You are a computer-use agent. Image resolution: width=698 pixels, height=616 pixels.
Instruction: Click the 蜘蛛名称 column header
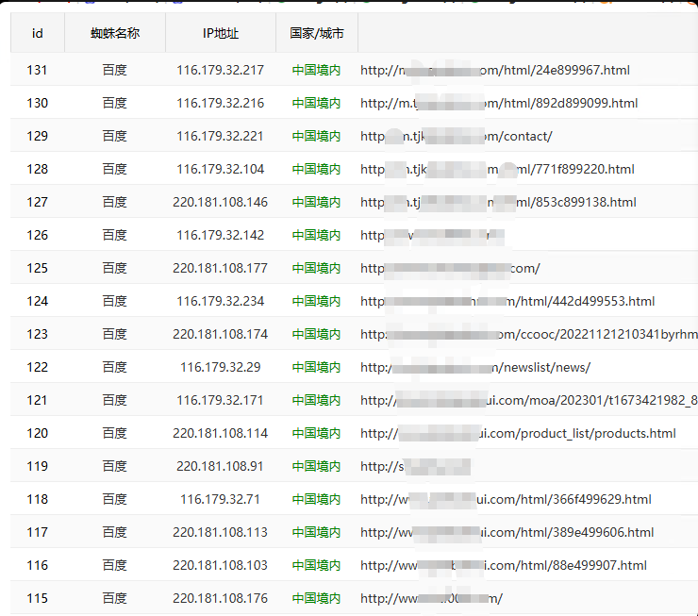click(115, 33)
